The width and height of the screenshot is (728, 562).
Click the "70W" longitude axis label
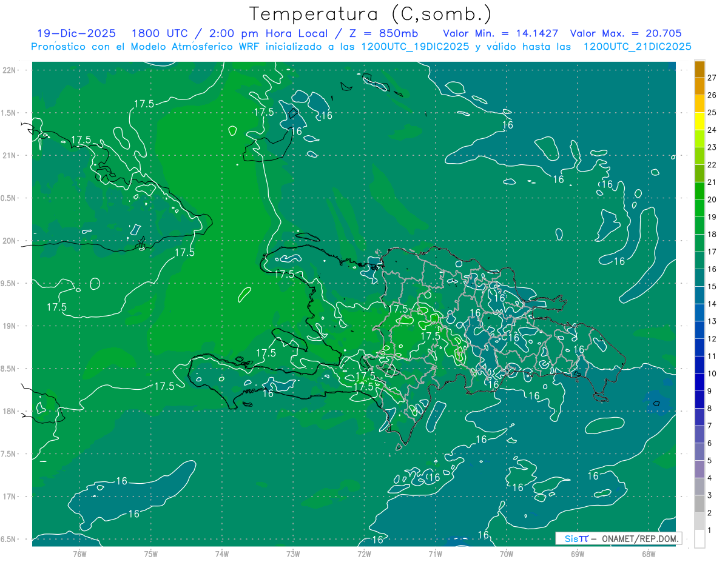pyautogui.click(x=507, y=554)
